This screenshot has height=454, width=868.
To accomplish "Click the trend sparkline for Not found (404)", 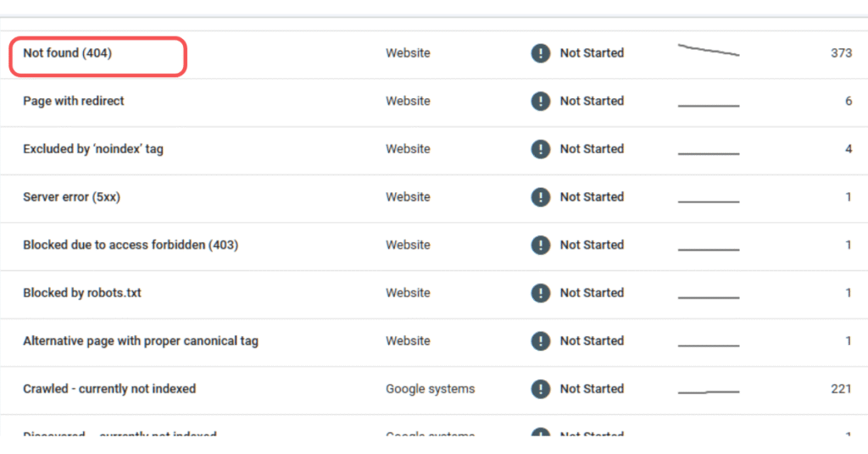I will tap(709, 51).
